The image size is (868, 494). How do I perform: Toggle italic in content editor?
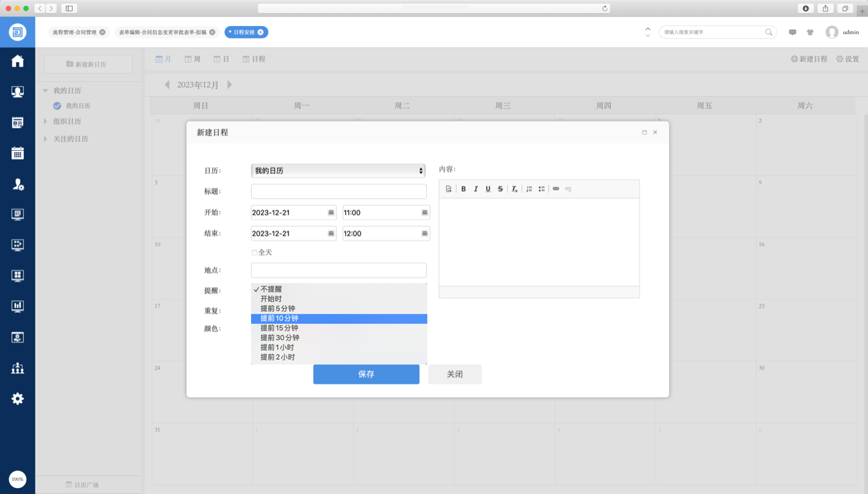coord(475,189)
